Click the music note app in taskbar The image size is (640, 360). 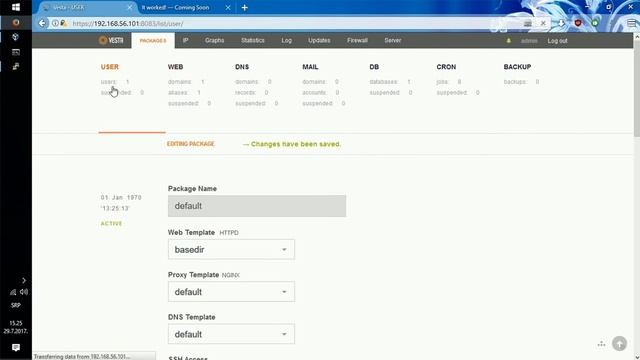pos(16,66)
